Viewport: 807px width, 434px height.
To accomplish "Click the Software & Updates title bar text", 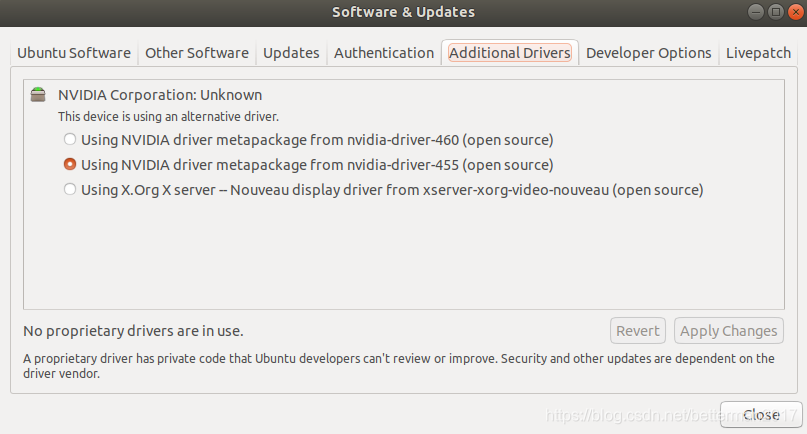I will pos(404,12).
